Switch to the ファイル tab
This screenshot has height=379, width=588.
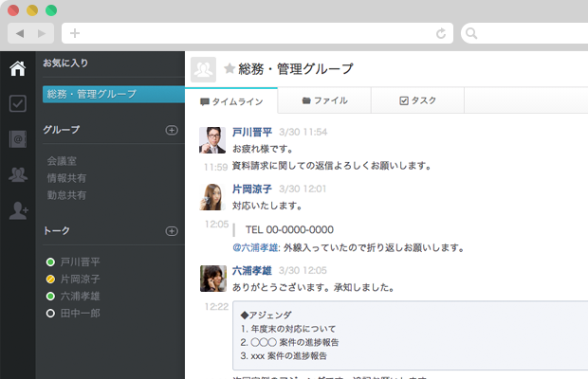pos(323,100)
